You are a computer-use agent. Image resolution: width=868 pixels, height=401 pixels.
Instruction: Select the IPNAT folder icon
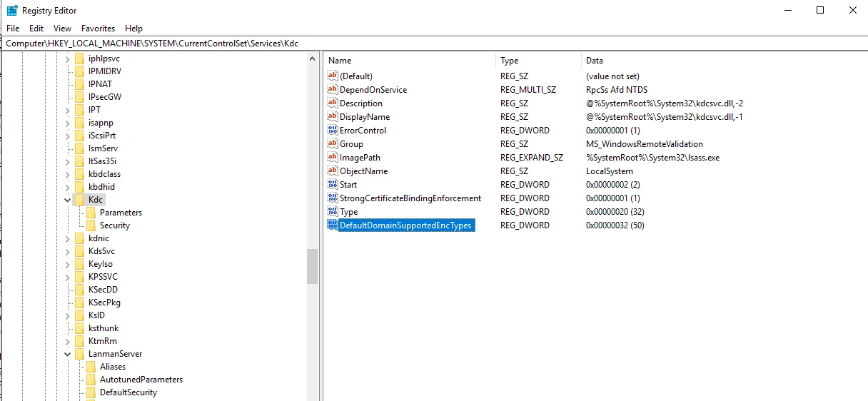point(79,84)
